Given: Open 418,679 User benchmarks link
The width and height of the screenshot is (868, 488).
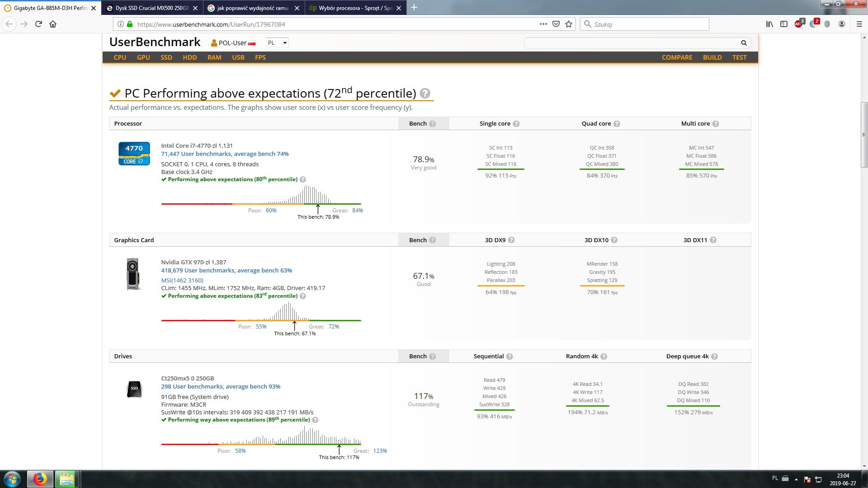Looking at the screenshot, I should pos(226,271).
